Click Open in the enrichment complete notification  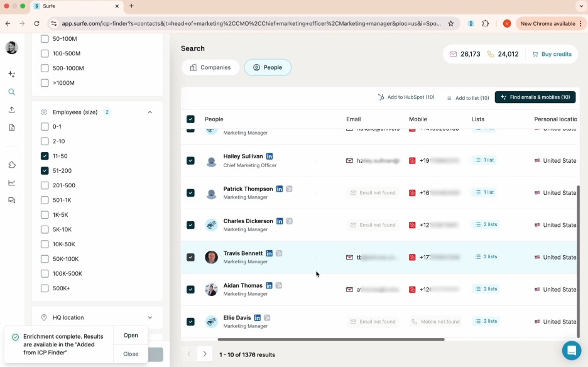(x=130, y=335)
